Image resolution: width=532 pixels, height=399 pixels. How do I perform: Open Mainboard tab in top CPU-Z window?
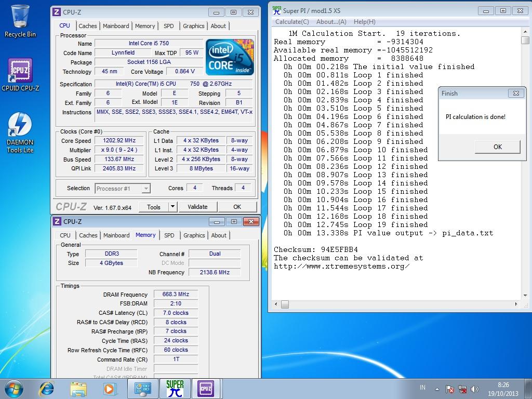pos(116,26)
